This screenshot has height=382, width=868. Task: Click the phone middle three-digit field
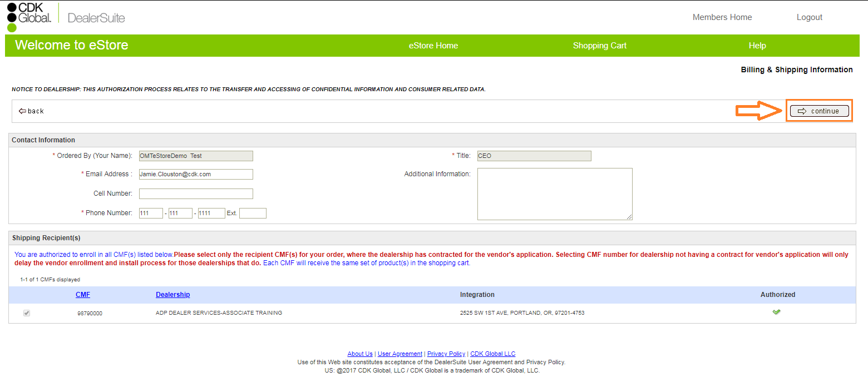point(180,213)
